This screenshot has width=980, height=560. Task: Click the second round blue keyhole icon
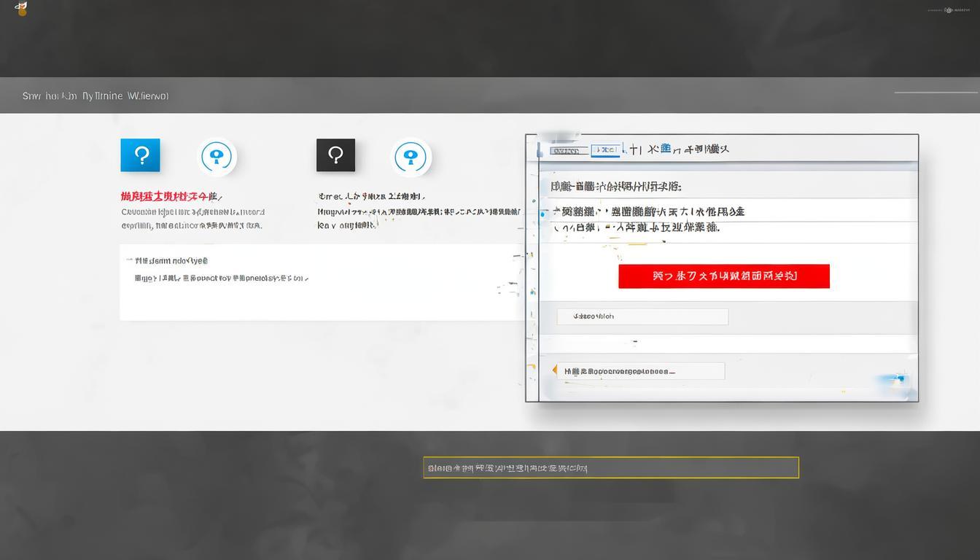pyautogui.click(x=412, y=157)
